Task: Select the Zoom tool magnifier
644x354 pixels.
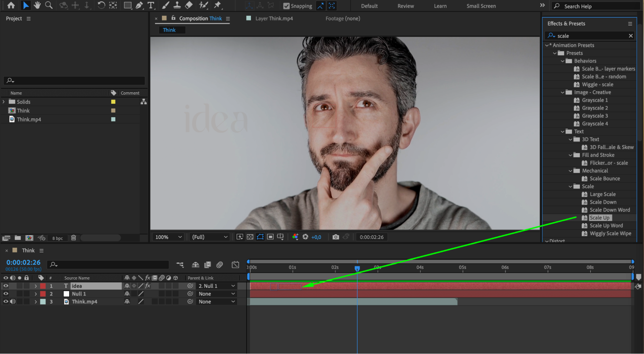Action: 49,5
